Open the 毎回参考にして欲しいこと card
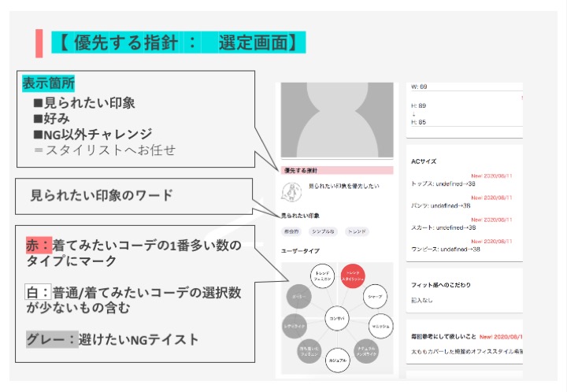 465,343
